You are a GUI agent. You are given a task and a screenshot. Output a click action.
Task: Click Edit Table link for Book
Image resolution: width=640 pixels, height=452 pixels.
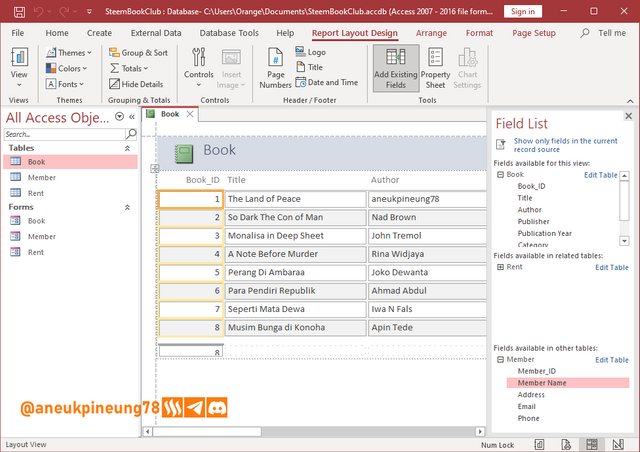[600, 175]
